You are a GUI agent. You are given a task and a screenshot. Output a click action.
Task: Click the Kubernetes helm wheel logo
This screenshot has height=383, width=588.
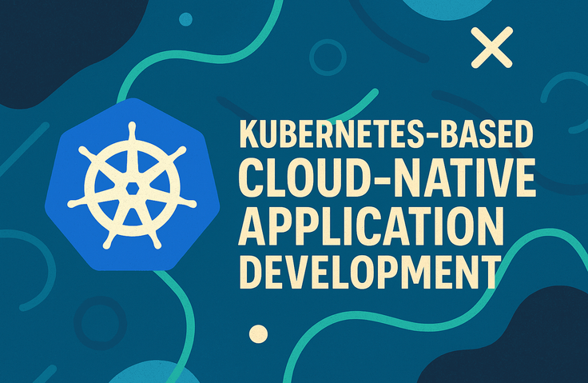pyautogui.click(x=132, y=186)
